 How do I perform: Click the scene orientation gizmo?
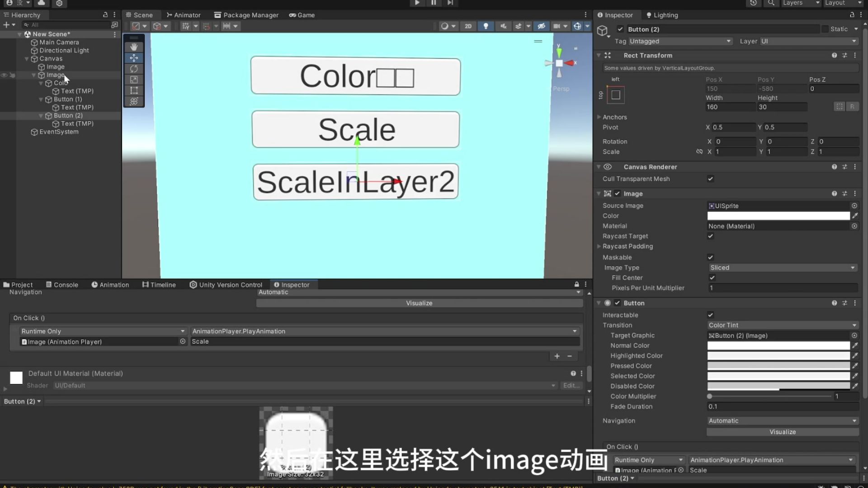click(560, 63)
